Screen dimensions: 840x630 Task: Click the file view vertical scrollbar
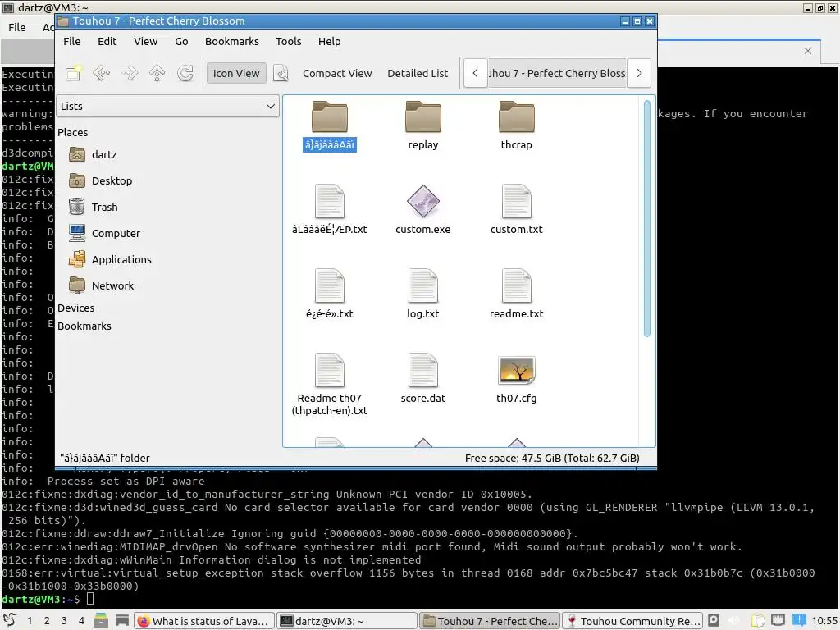point(646,218)
